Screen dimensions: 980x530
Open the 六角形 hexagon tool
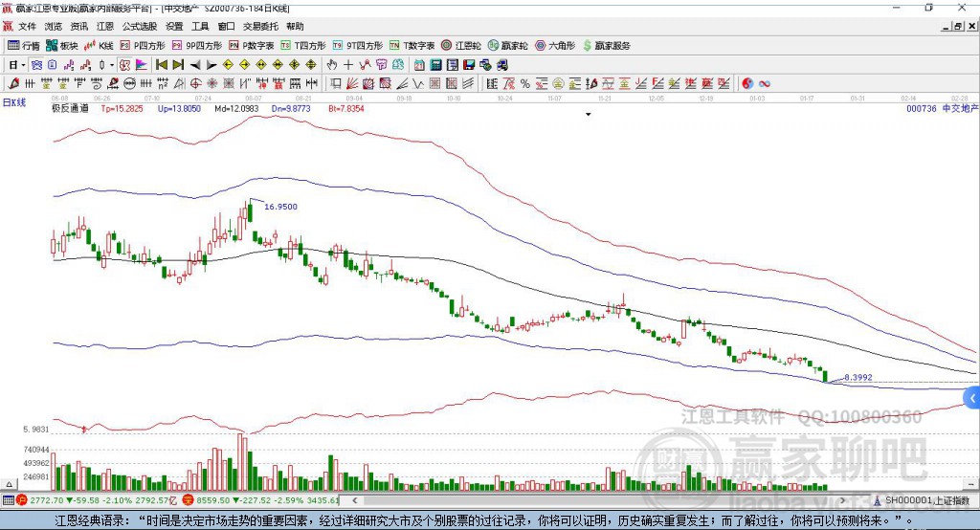555,46
